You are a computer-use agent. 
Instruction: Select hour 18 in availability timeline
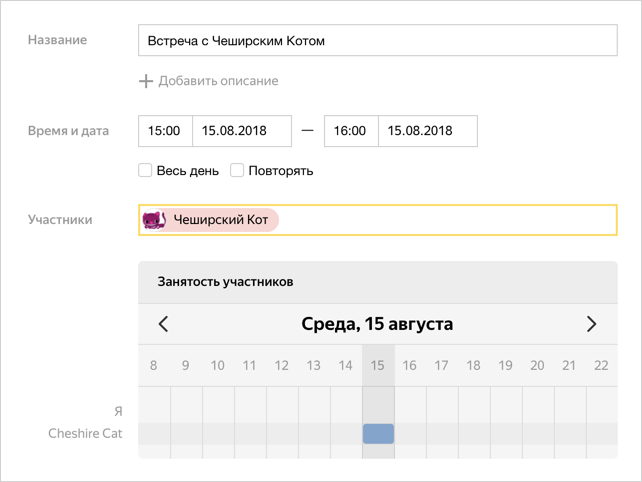473,365
